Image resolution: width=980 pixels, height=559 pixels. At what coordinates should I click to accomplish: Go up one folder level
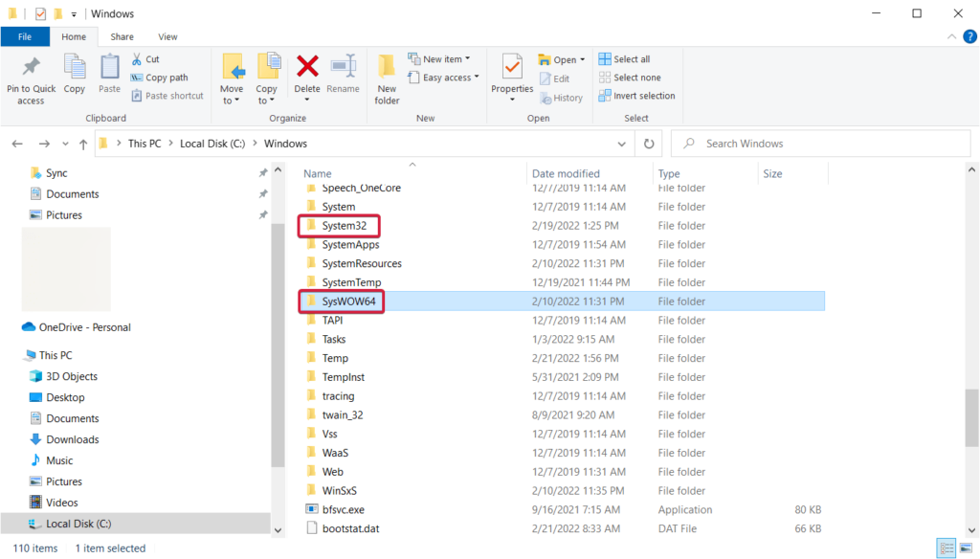point(83,144)
